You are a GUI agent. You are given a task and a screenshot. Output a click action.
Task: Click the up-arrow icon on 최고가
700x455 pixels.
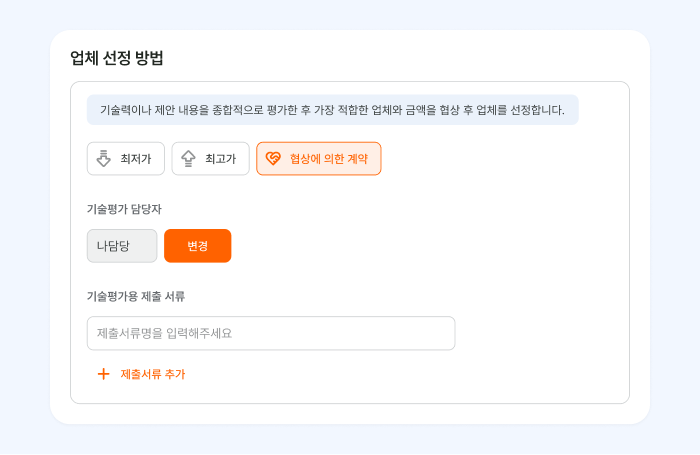click(188, 159)
